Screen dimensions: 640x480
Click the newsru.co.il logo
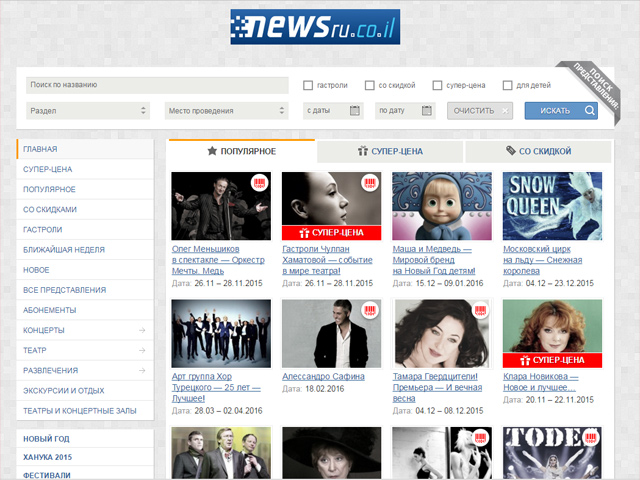click(315, 27)
